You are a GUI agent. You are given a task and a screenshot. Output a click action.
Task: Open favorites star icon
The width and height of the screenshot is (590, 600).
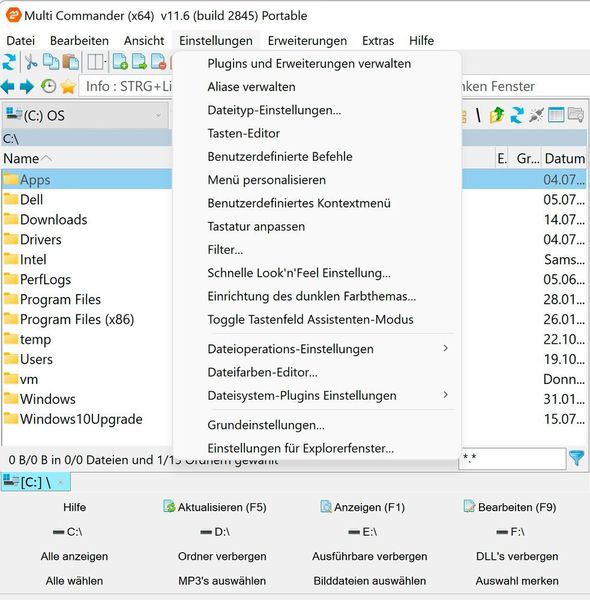[x=68, y=86]
